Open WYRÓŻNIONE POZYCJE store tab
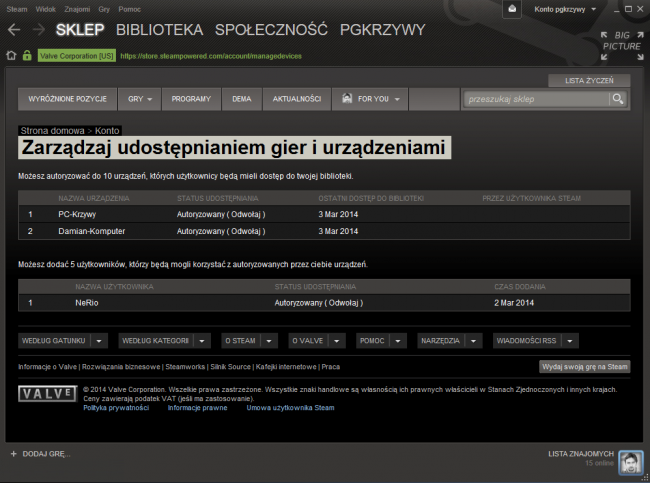 click(67, 99)
